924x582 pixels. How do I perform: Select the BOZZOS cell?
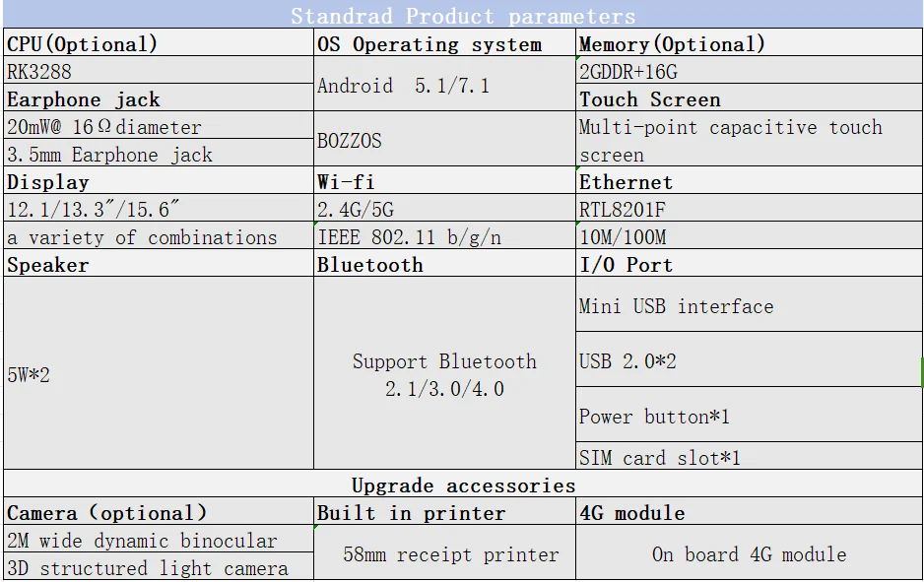(x=445, y=139)
